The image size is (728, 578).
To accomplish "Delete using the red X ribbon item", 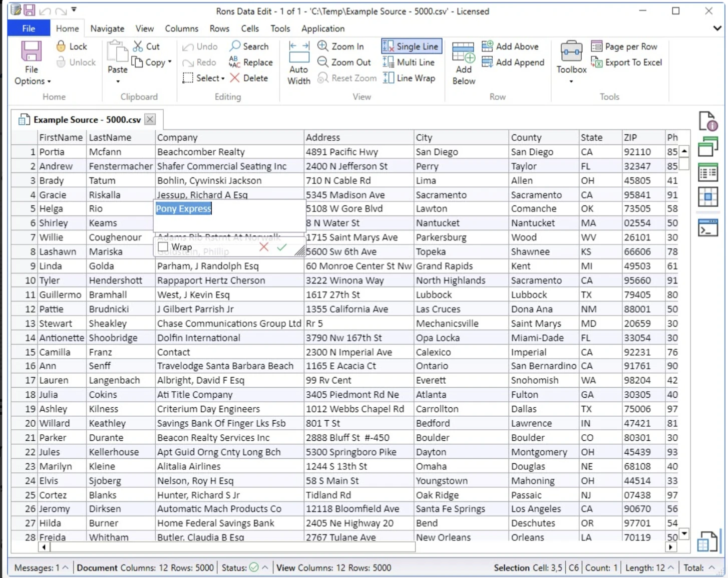I will [249, 78].
